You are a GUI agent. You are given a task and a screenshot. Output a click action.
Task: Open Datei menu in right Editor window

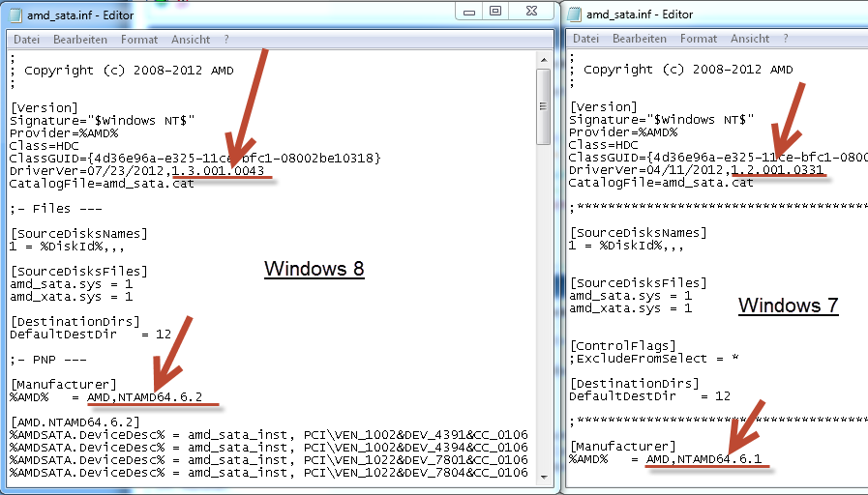tap(585, 39)
